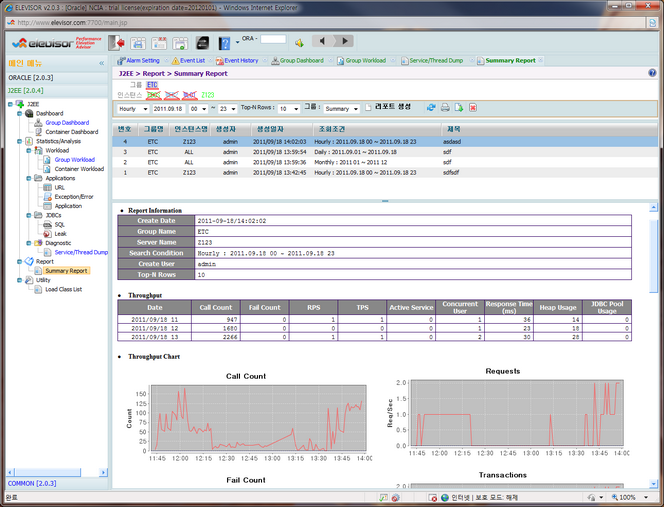This screenshot has width=664, height=507.
Task: Open the help book icon in toolbar
Action: click(224, 43)
